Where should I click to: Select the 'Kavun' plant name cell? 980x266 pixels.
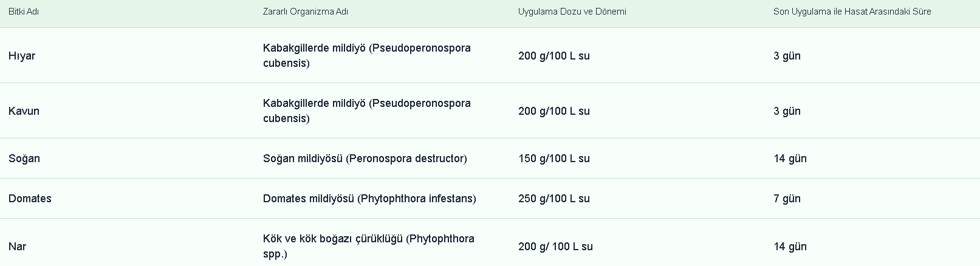click(x=24, y=111)
